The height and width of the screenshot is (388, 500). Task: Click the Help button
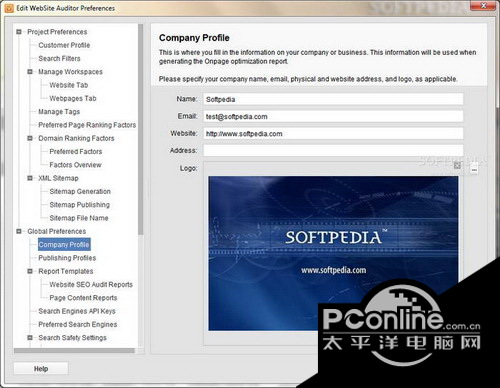(x=41, y=369)
